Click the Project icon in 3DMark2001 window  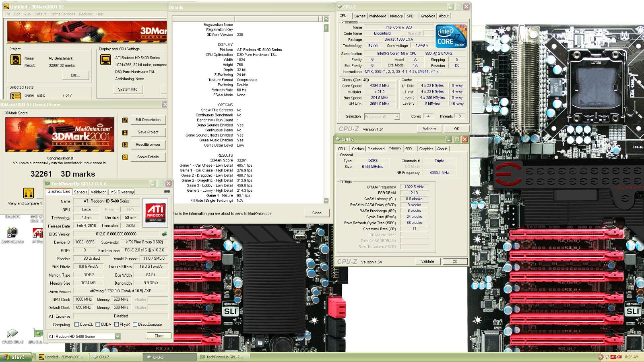pos(16,60)
